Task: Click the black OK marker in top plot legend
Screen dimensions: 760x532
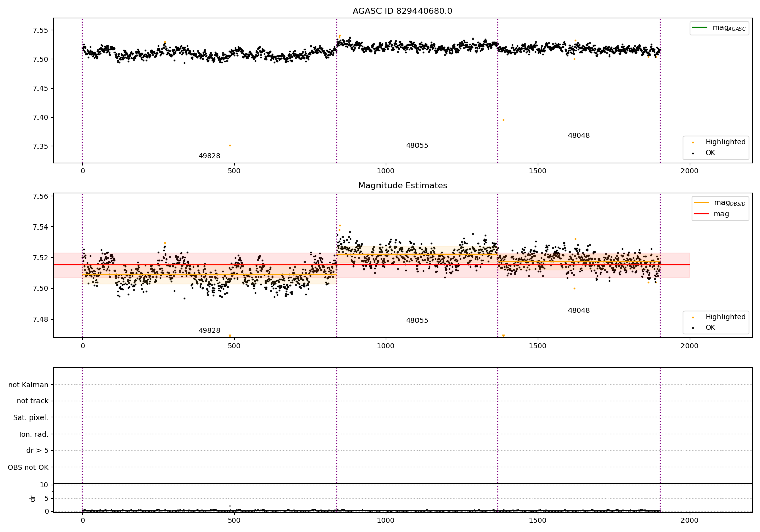Action: (693, 153)
